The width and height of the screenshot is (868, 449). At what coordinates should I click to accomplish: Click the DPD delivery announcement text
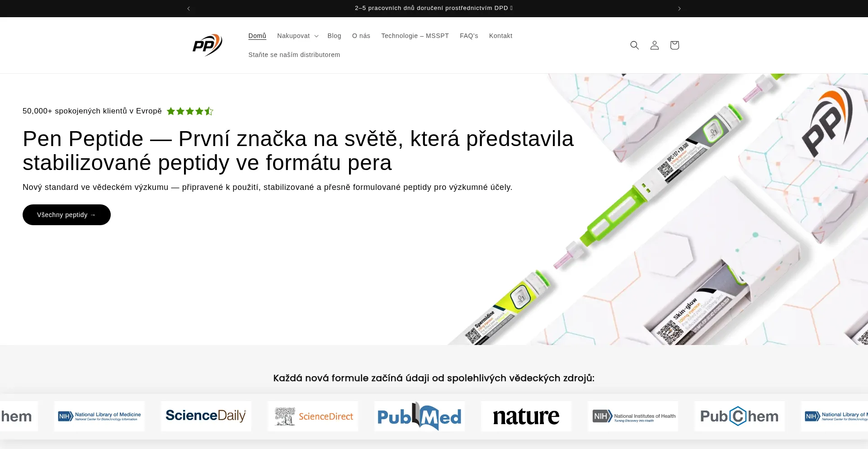434,8
